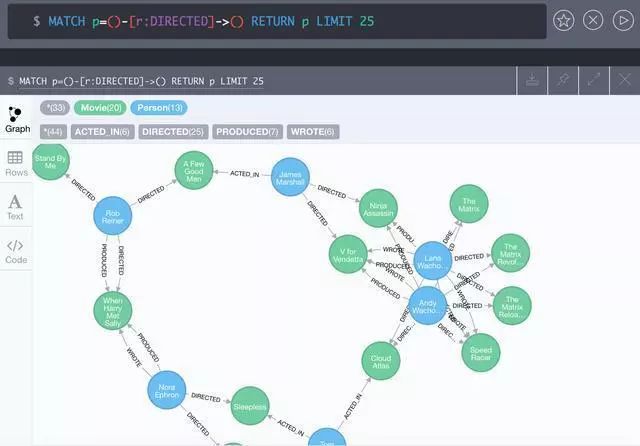Select the Ninja Assassin movie node
This screenshot has height=446, width=640.
point(378,209)
